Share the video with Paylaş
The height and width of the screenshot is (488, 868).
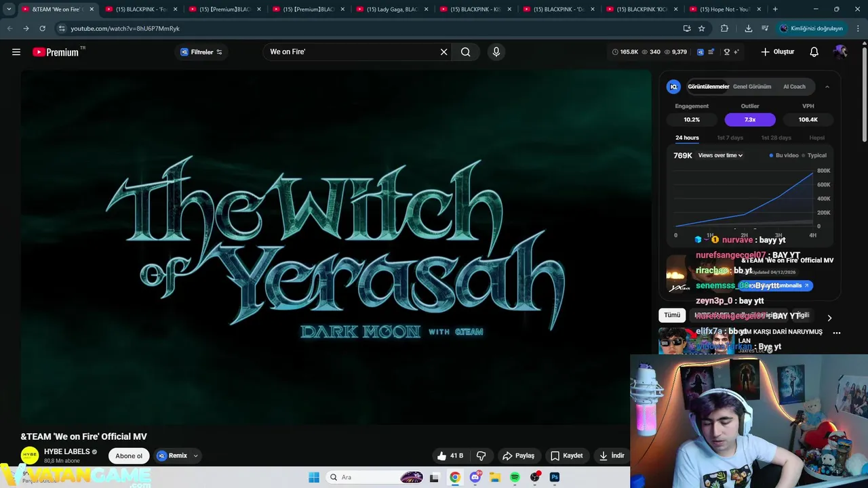click(x=519, y=455)
